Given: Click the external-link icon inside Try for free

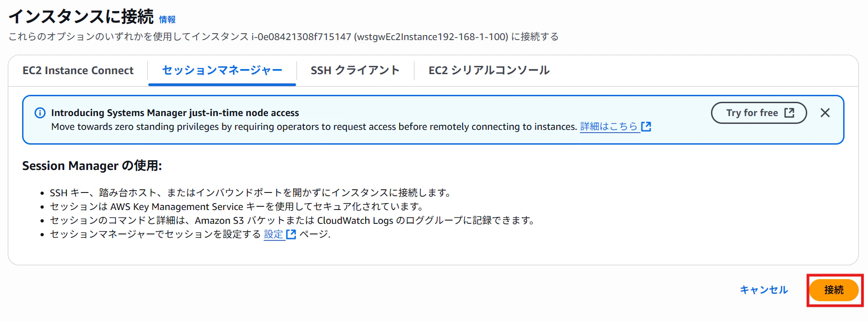Looking at the screenshot, I should point(789,113).
